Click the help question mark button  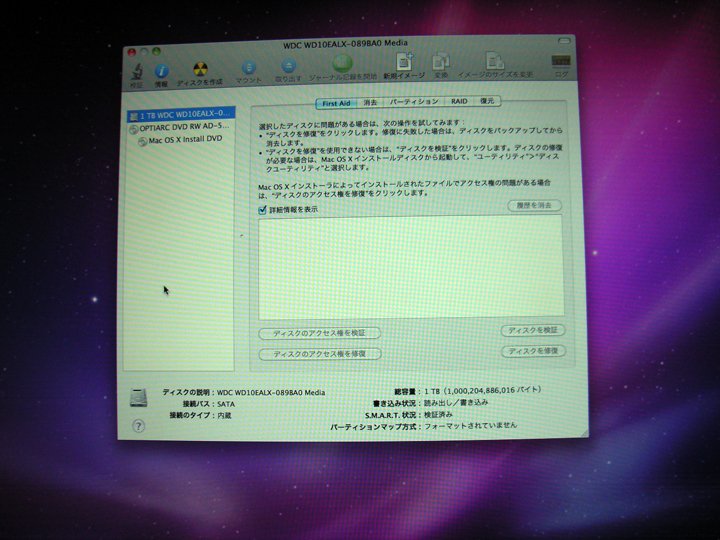click(x=138, y=426)
